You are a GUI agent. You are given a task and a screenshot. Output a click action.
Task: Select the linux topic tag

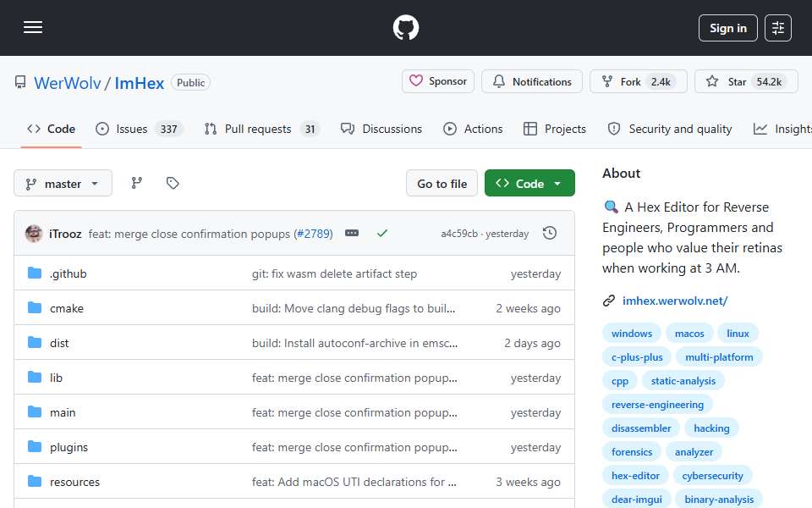pyautogui.click(x=738, y=334)
